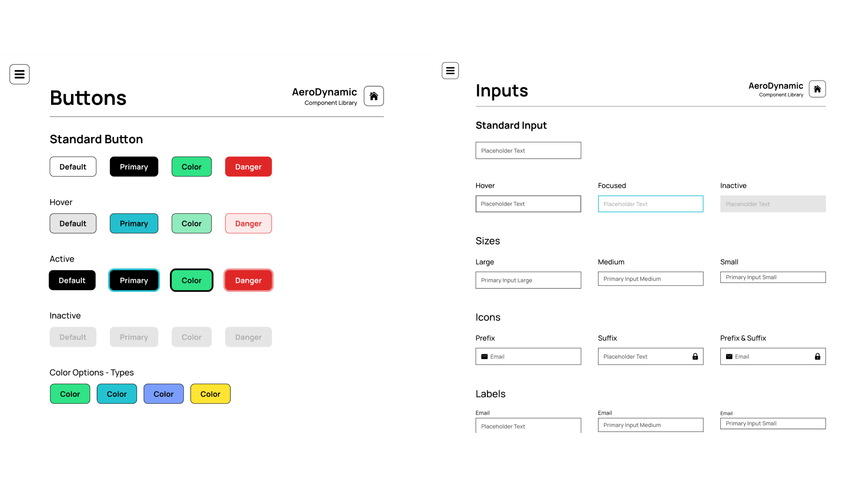Click the Danger button in the Active row

(248, 280)
